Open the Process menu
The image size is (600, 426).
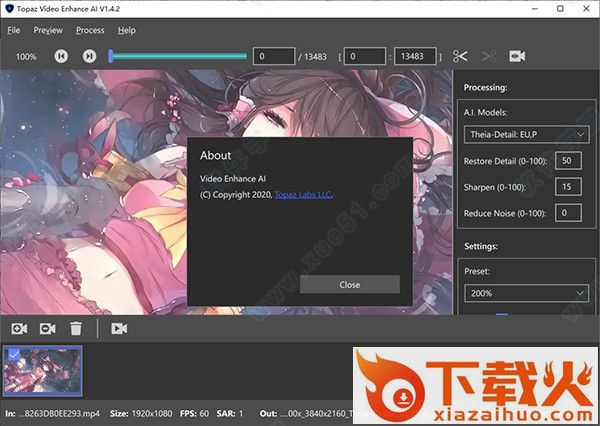(90, 30)
